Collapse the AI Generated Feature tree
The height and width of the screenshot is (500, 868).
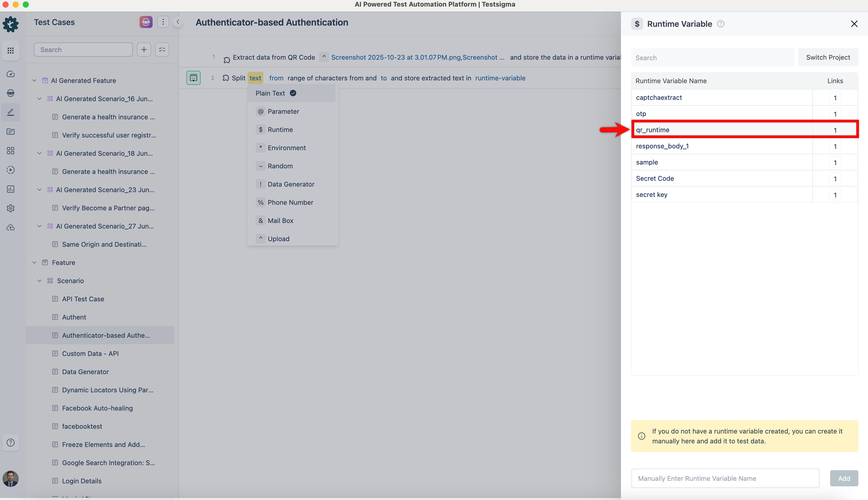coord(34,80)
